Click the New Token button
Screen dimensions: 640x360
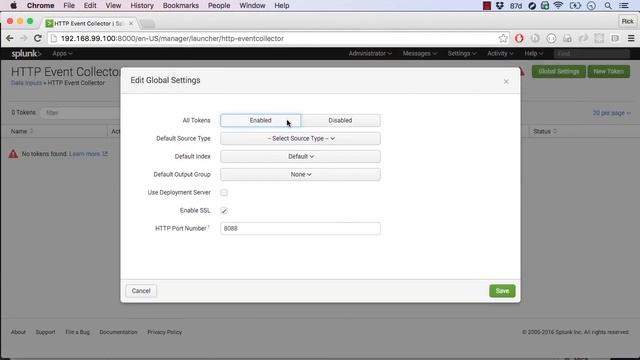click(609, 71)
